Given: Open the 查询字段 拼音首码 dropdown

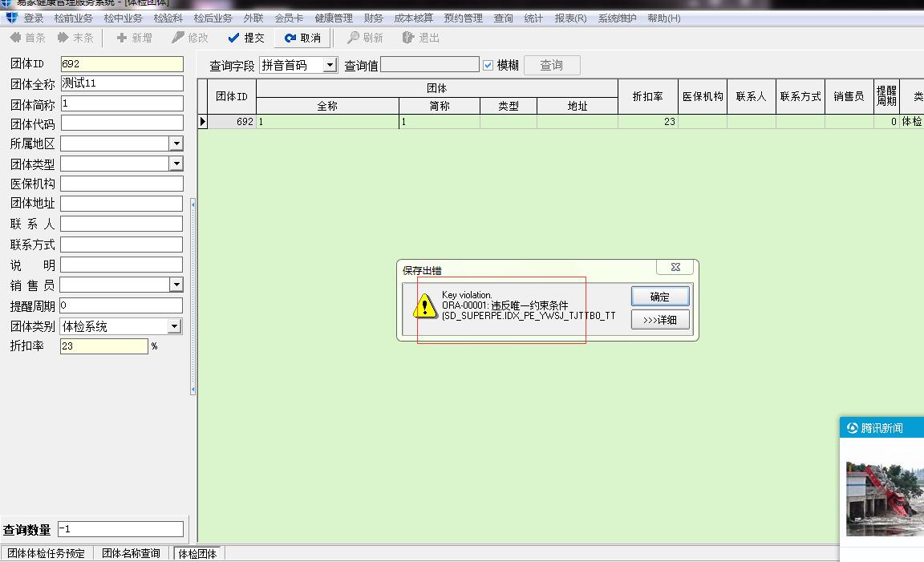Looking at the screenshot, I should (330, 65).
